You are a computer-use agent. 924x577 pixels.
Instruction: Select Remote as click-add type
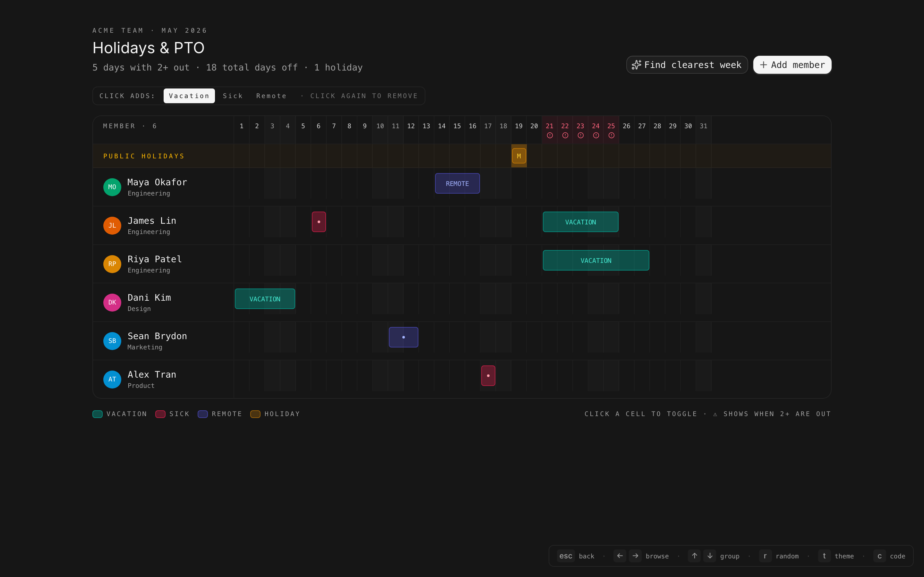point(271,96)
